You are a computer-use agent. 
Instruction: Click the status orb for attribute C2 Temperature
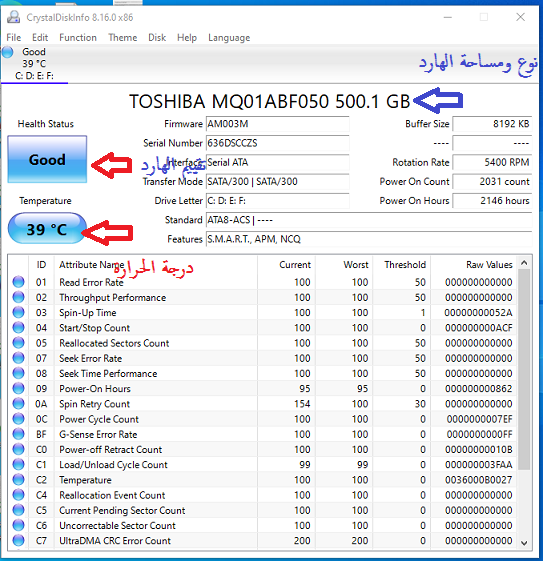(x=18, y=479)
